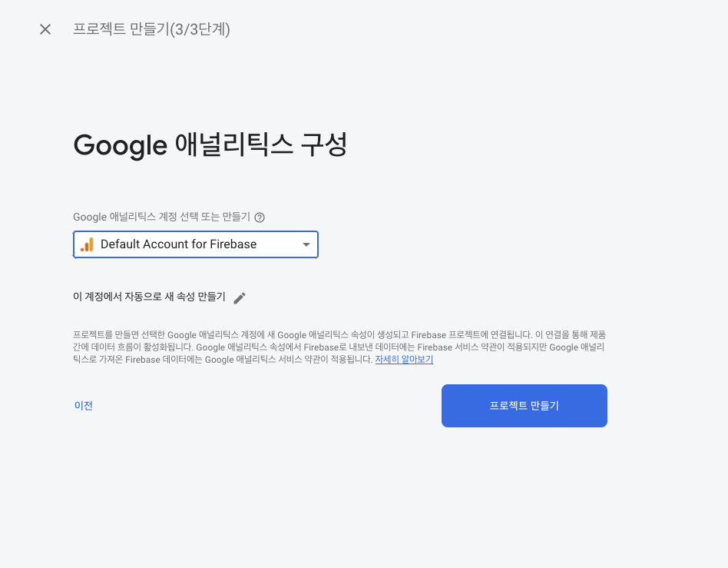
Task: Open the 자세히 알아보기 link
Action: [404, 359]
